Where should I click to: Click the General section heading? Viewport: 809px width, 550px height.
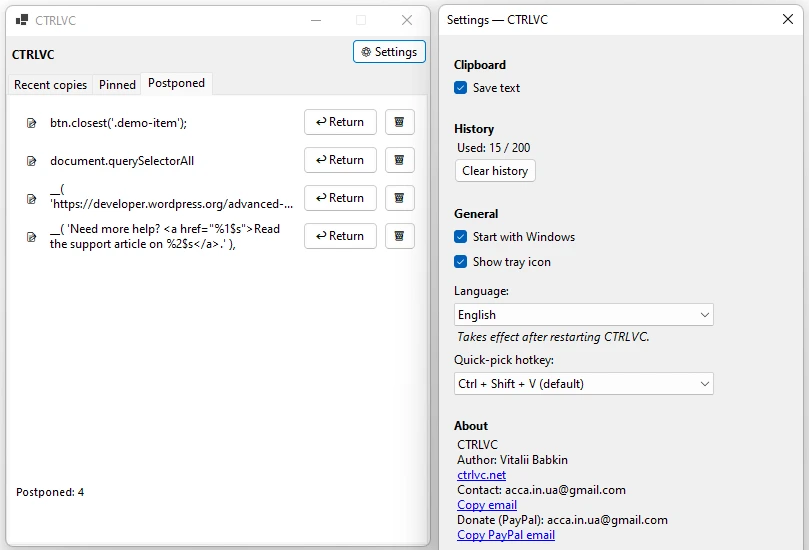[x=476, y=214]
